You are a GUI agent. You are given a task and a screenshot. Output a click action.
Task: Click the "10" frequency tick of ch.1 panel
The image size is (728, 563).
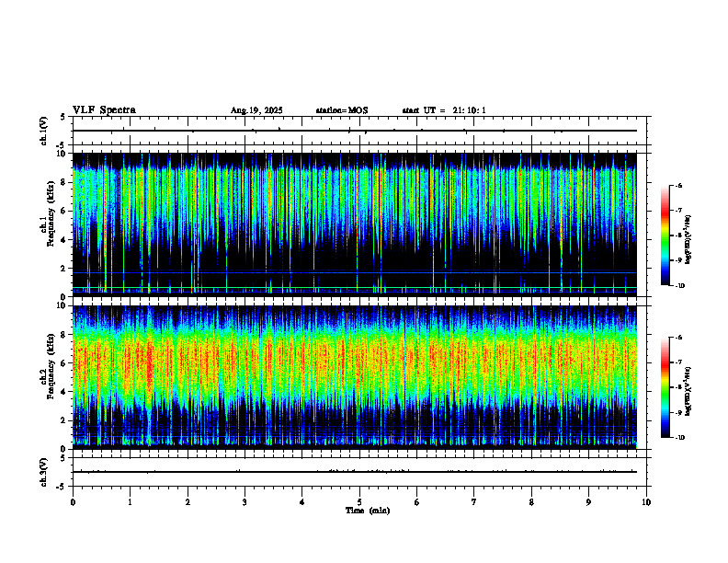pyautogui.click(x=63, y=154)
